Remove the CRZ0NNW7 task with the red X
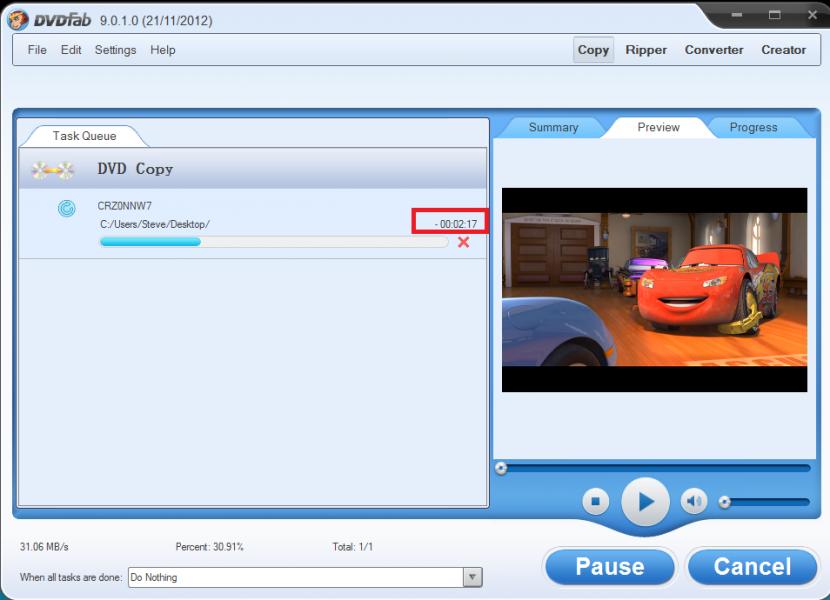This screenshot has height=600, width=830. click(x=463, y=242)
